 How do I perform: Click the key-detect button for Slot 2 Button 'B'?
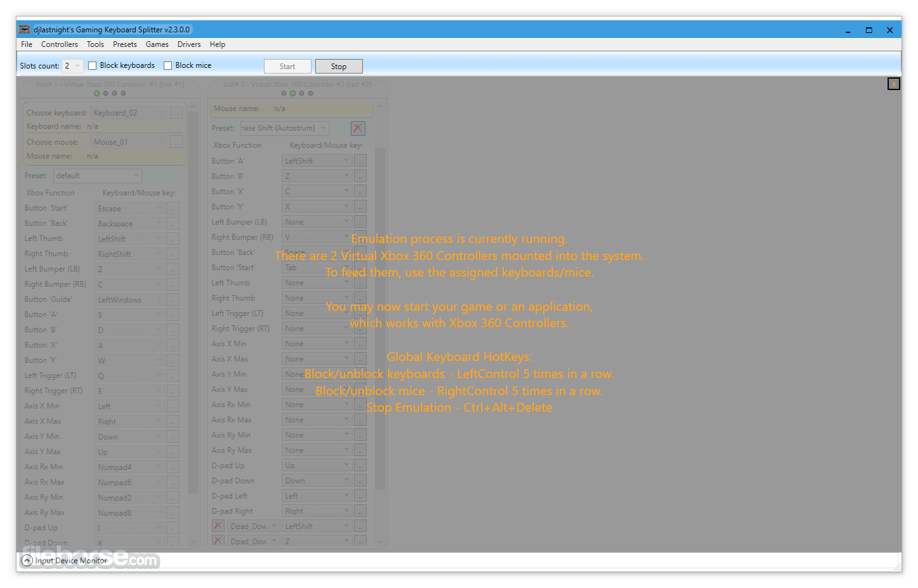tap(360, 176)
